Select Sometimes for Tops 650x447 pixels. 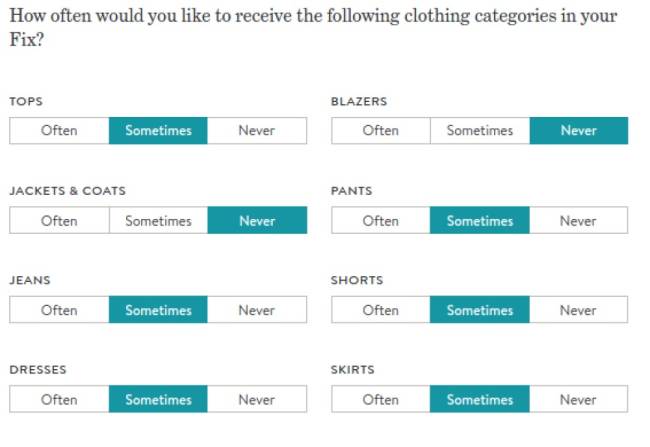pos(158,131)
